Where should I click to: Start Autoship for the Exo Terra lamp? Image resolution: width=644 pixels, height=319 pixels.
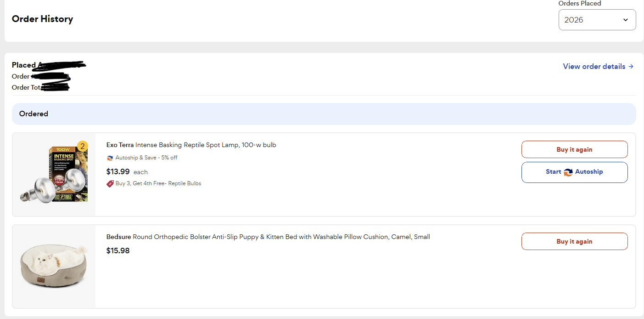click(574, 172)
